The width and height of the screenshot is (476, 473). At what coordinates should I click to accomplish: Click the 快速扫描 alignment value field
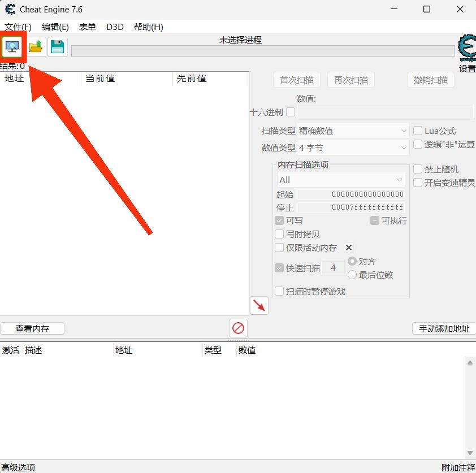pos(333,268)
